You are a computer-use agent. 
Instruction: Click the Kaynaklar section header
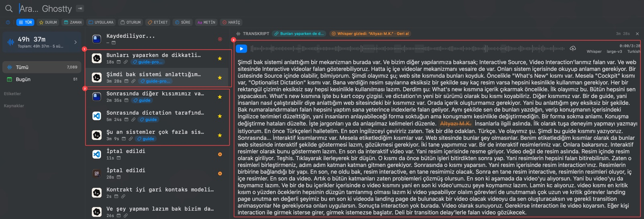tap(14, 106)
